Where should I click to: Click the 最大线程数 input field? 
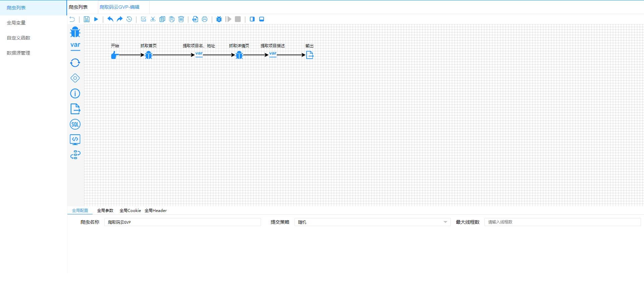coord(562,222)
